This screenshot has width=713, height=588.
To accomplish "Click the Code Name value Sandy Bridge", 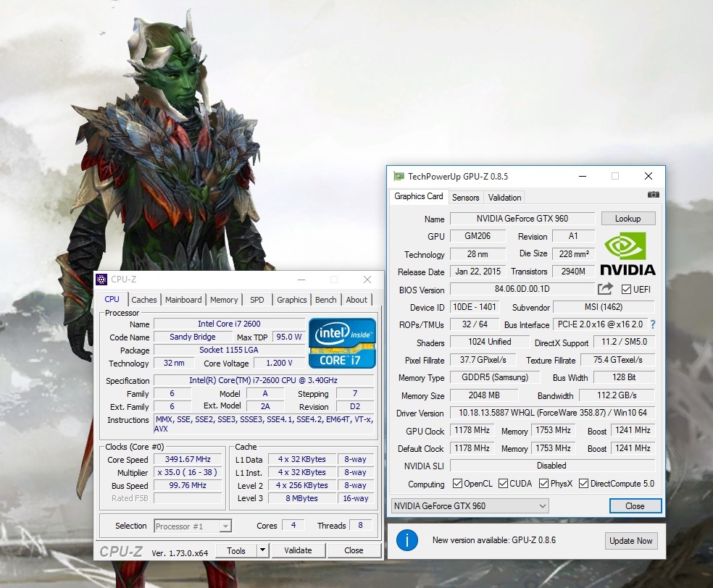I will (x=193, y=337).
